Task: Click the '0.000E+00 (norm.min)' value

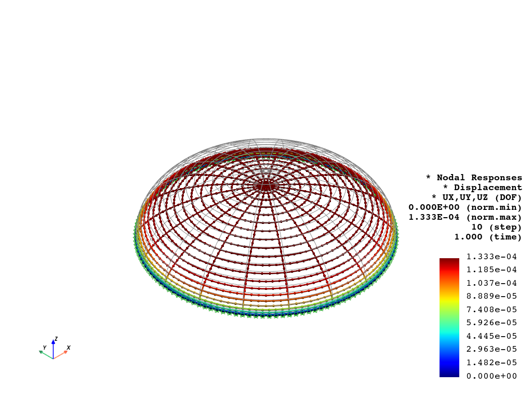Action: [465, 207]
